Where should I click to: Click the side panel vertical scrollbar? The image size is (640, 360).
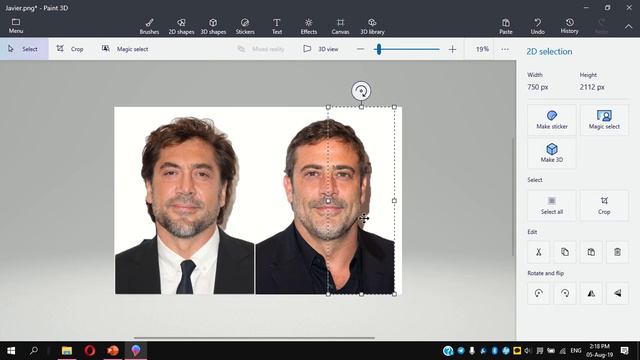point(513,197)
